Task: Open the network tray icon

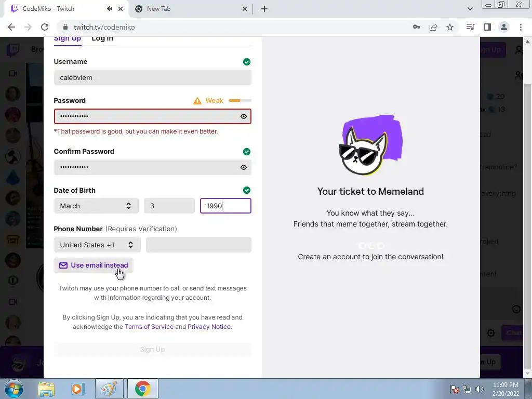Action: (x=467, y=389)
